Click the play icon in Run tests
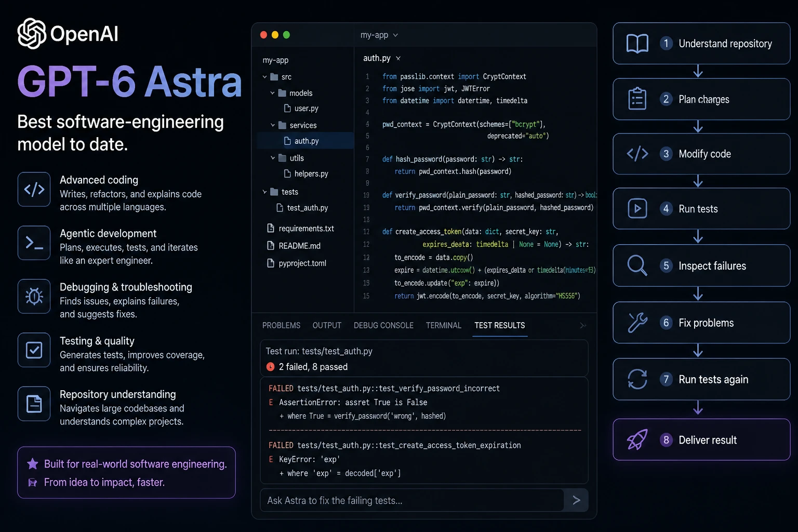The width and height of the screenshot is (798, 532). click(637, 208)
